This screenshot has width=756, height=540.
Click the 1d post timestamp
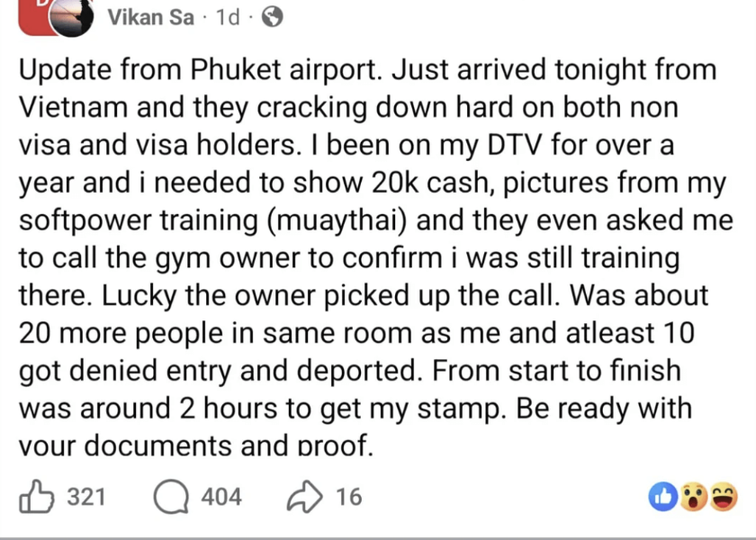click(229, 18)
